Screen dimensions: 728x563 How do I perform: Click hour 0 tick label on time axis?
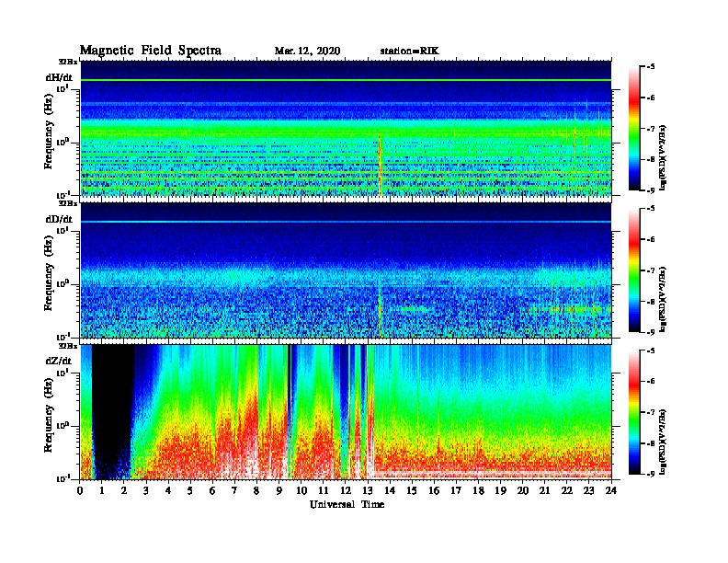pyautogui.click(x=80, y=491)
